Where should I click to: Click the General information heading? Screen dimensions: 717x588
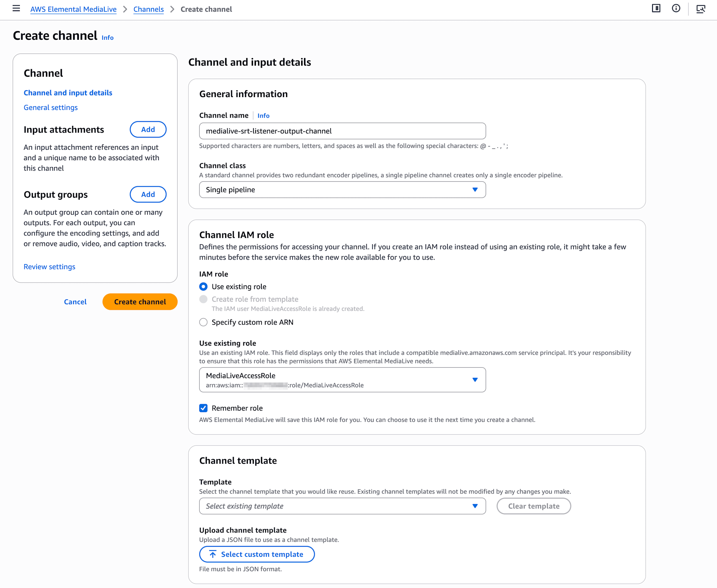pyautogui.click(x=243, y=94)
